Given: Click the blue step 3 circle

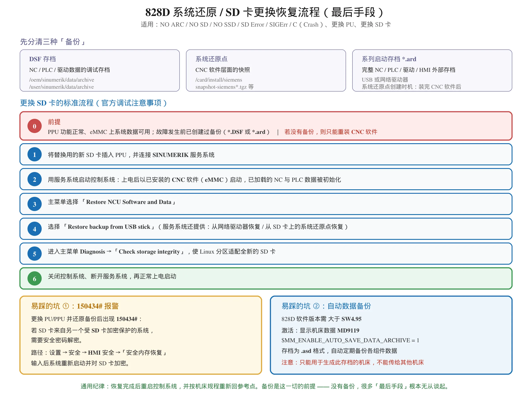Looking at the screenshot, I should (35, 204).
